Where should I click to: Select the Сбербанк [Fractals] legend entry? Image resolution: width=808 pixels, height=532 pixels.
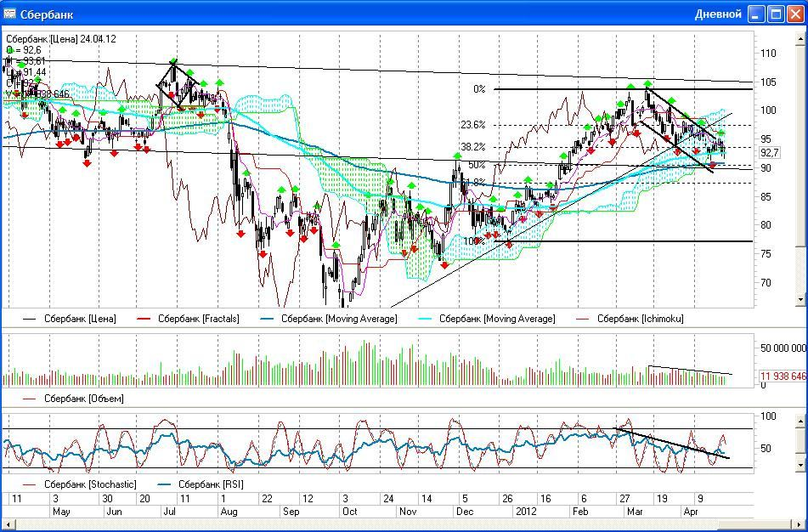tap(188, 319)
